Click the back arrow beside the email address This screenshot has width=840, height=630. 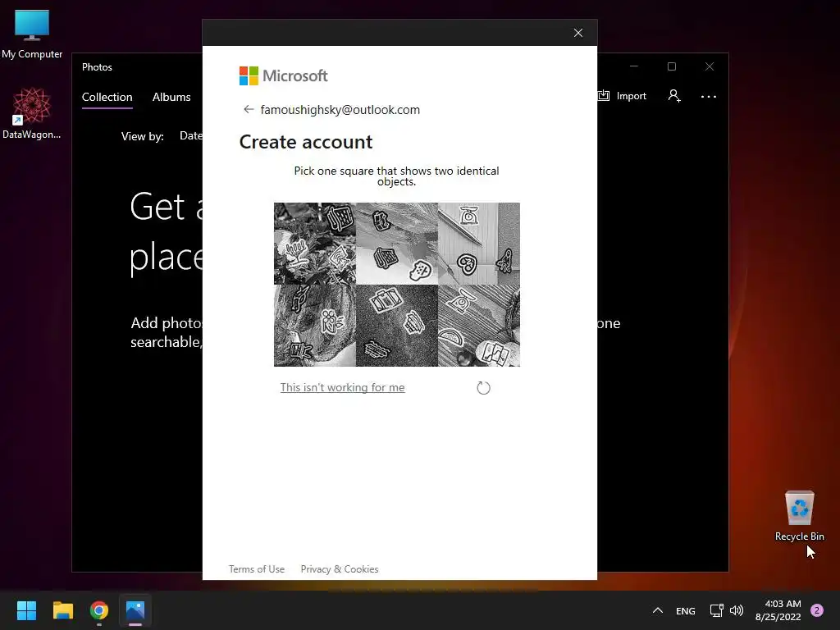tap(248, 109)
